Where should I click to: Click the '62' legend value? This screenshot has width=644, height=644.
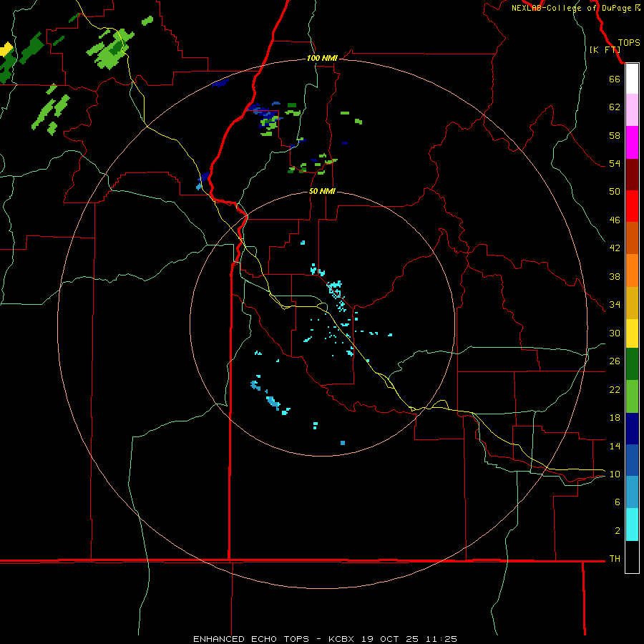[x=615, y=107]
